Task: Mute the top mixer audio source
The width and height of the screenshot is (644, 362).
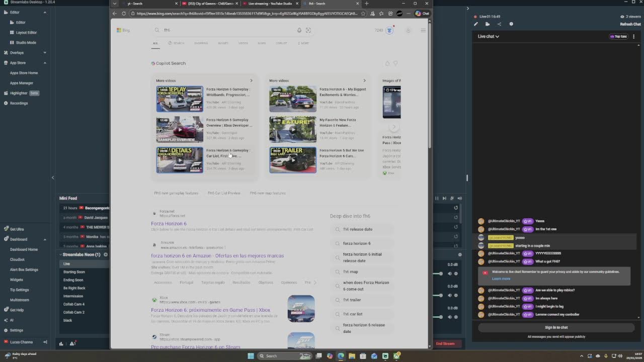Action: pyautogui.click(x=449, y=274)
